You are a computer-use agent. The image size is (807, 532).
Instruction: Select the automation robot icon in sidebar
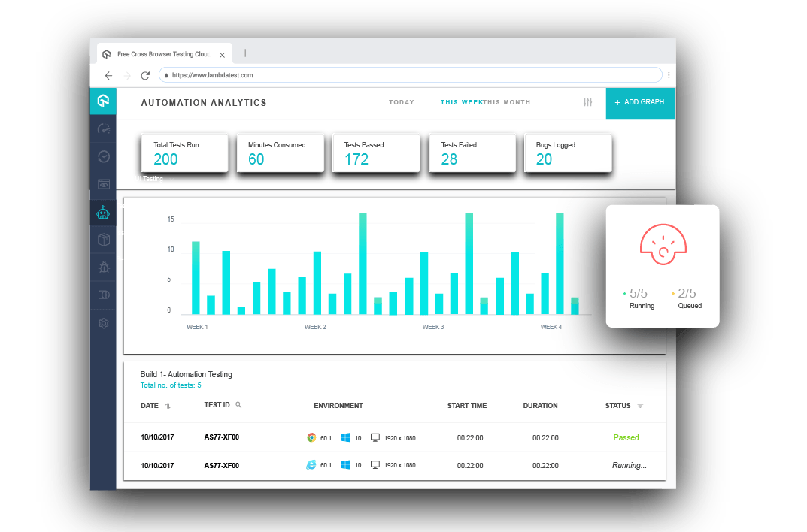coord(103,213)
